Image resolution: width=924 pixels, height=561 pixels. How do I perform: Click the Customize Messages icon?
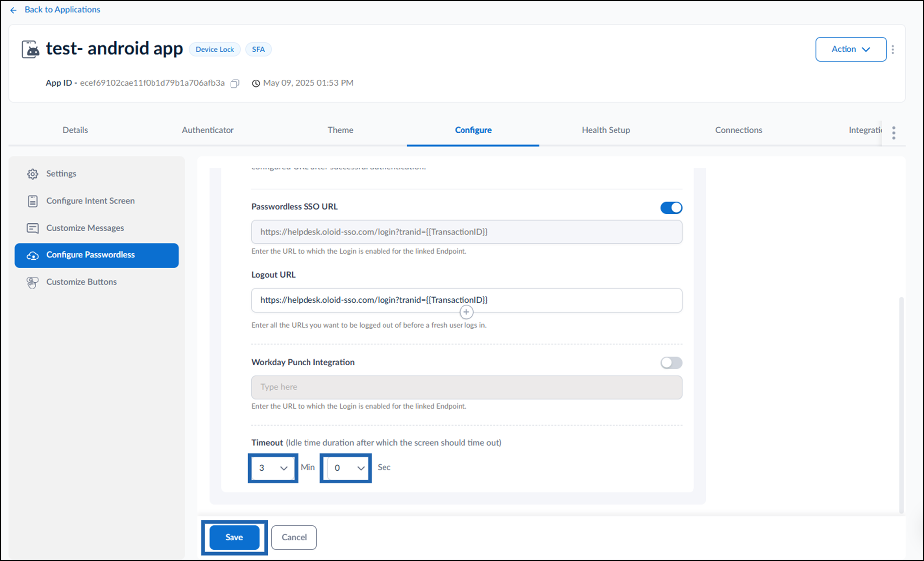[33, 228]
